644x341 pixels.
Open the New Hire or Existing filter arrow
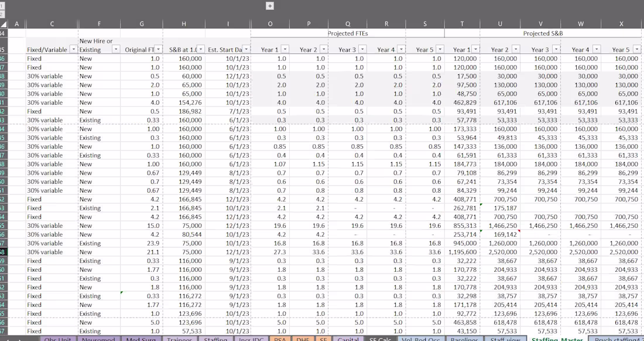click(x=117, y=50)
